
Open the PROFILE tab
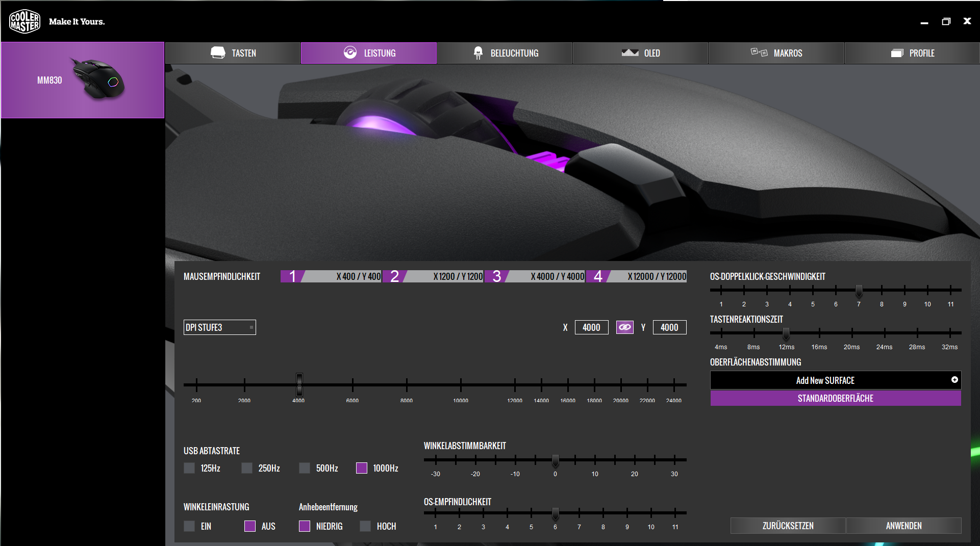point(912,53)
